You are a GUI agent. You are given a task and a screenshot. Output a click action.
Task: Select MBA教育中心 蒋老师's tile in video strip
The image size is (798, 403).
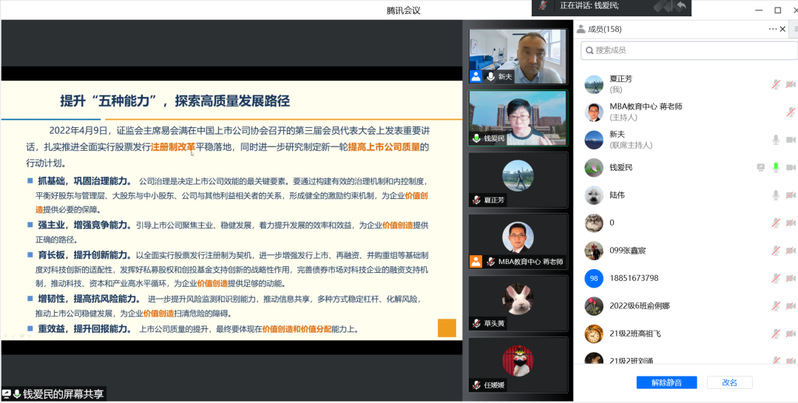pos(518,241)
